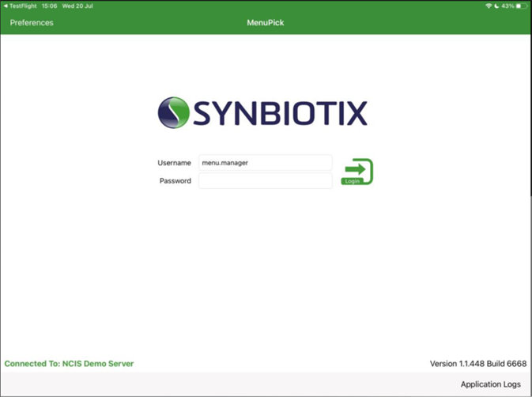Click the Synbiotix globe logo
532x397 pixels.
pos(173,112)
